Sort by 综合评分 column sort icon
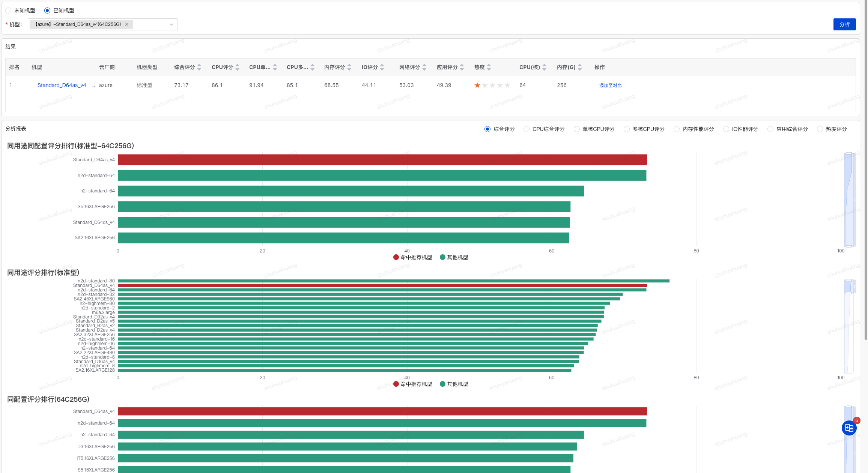 (x=199, y=68)
